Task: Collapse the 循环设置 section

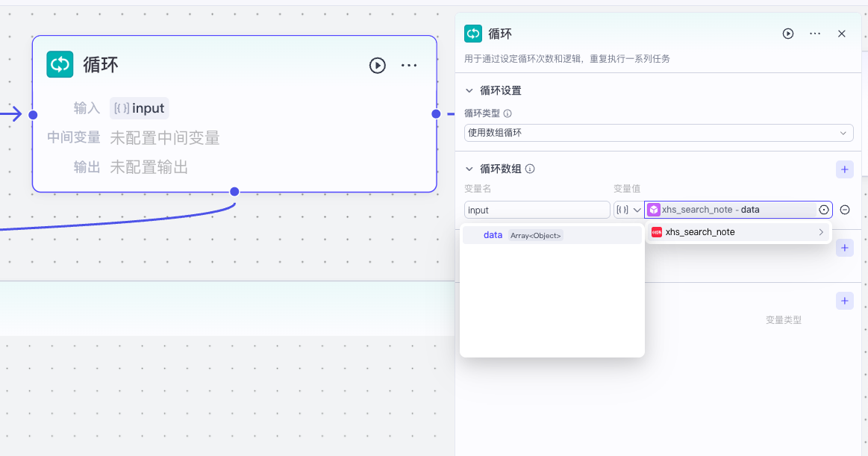Action: [469, 90]
